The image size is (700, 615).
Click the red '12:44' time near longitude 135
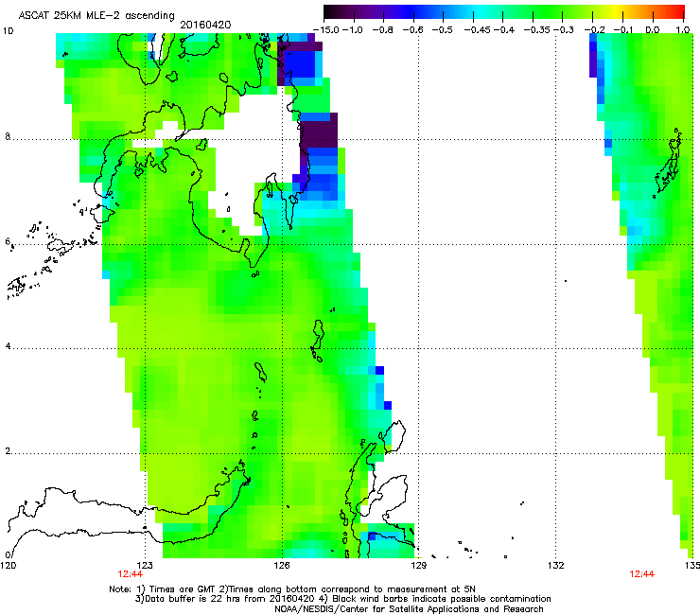[642, 574]
